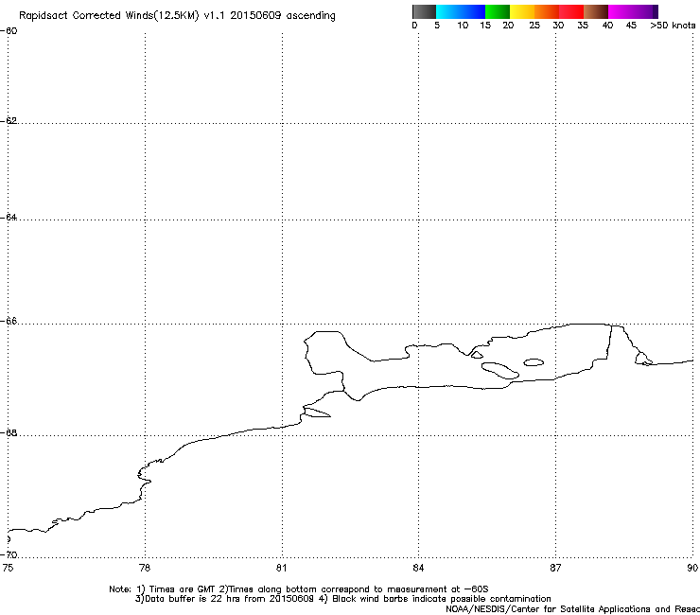Click the longitude axis label '75'
Viewport: 700px width, 615px height.
8,568
